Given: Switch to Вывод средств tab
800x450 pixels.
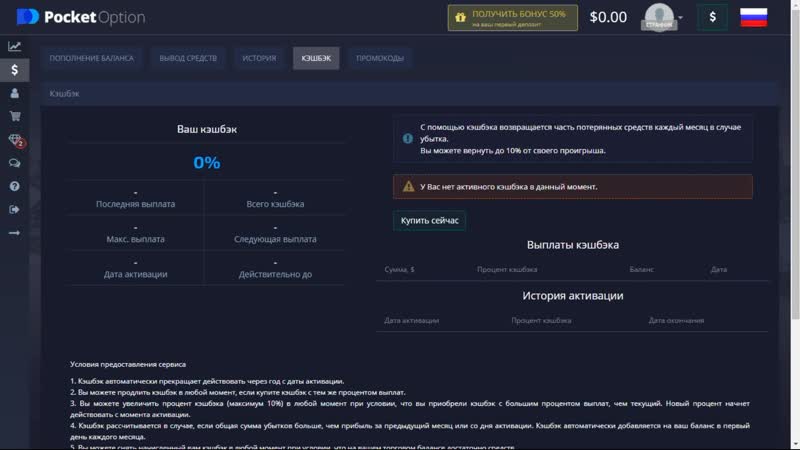Looking at the screenshot, I should tap(188, 58).
